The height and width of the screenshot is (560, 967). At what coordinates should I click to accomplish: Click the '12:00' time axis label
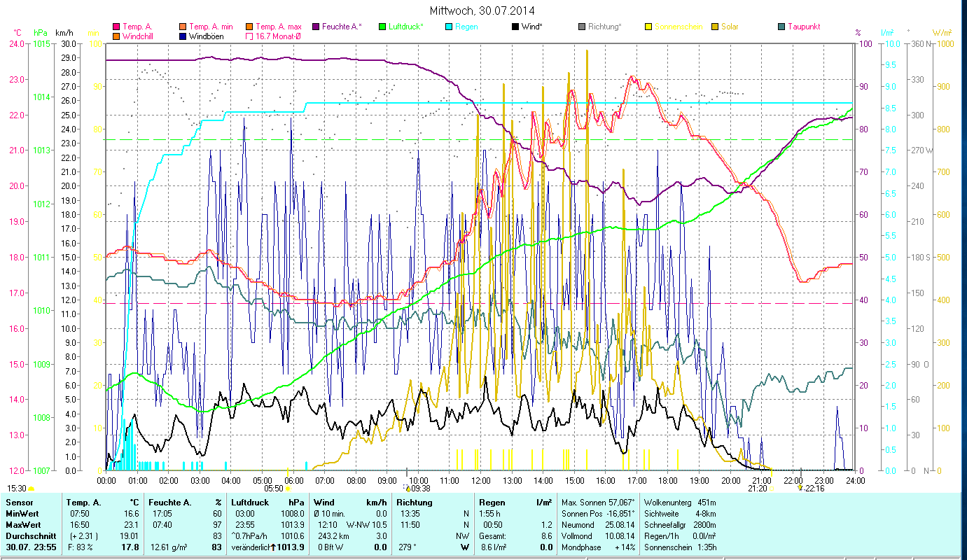click(x=481, y=480)
